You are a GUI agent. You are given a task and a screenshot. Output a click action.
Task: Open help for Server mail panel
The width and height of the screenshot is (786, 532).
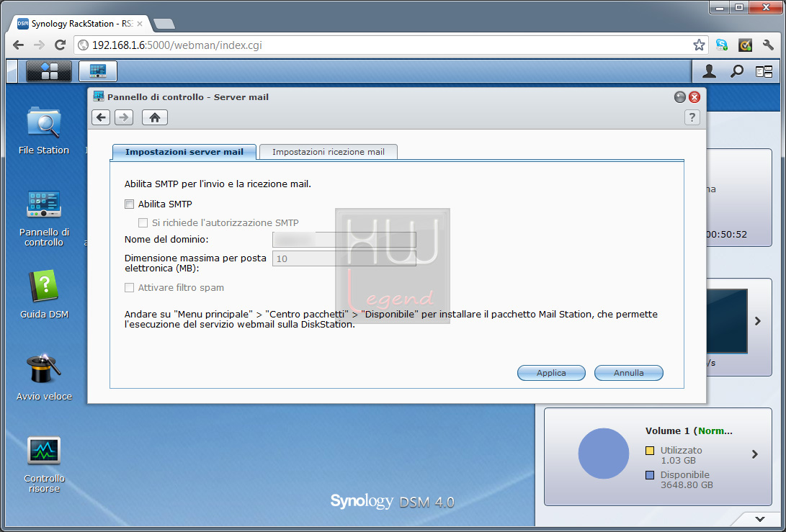tap(692, 118)
